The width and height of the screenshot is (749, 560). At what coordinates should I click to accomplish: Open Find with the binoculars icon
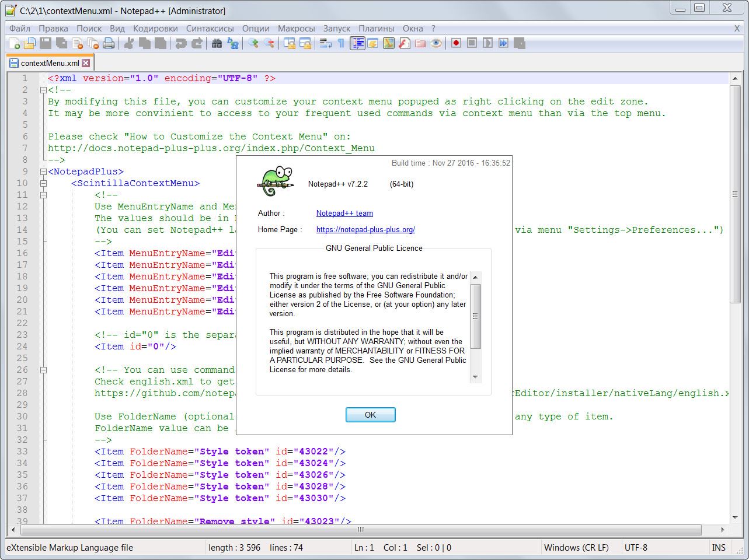(217, 43)
